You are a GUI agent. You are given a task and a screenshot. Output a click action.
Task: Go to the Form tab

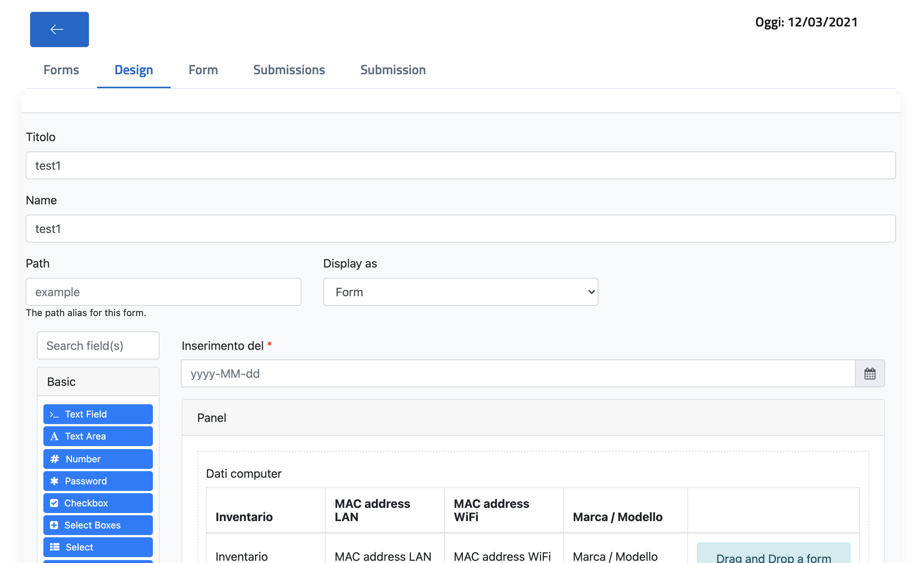[x=203, y=70]
